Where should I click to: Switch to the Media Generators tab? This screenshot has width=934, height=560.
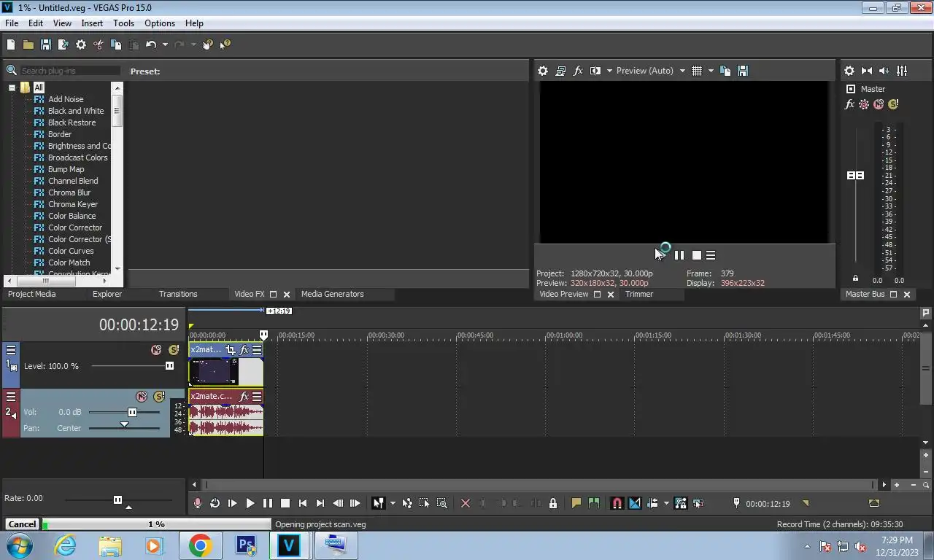(332, 294)
